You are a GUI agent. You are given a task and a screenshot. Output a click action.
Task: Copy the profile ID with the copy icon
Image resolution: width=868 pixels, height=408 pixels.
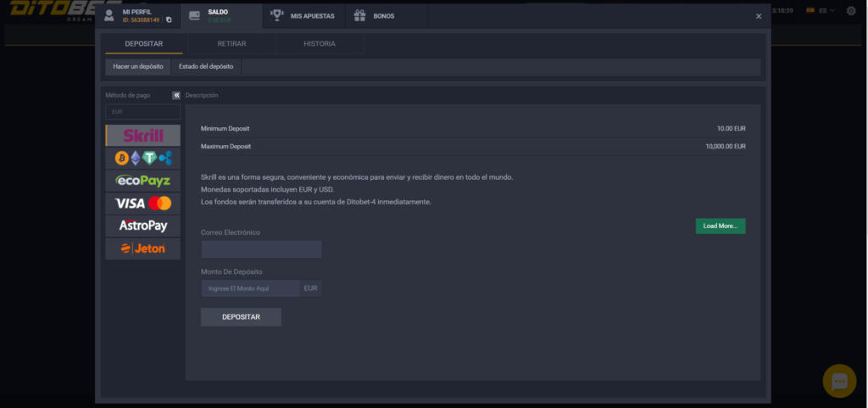coord(169,20)
